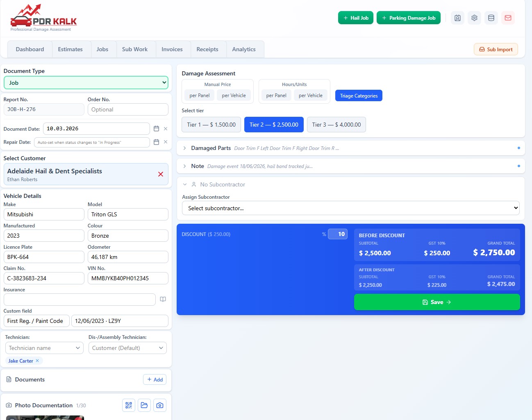
Task: Select Manual Price per Panel
Action: click(200, 95)
